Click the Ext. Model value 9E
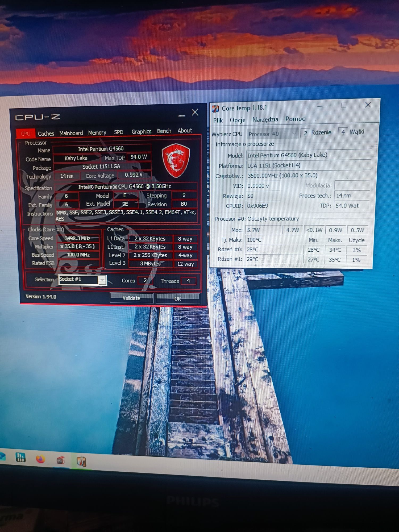The image size is (399, 532). pos(126,204)
